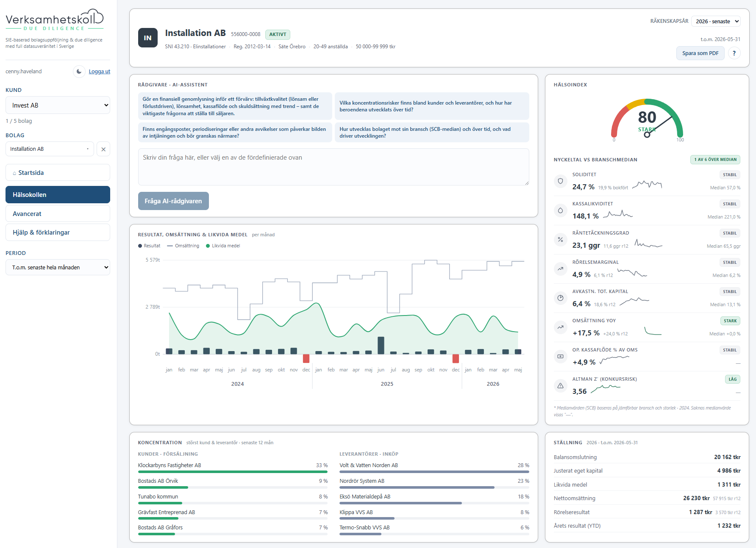Viewport: 756px width, 548px height.
Task: Click the Kassalikviditet droplet icon
Action: pyautogui.click(x=560, y=210)
